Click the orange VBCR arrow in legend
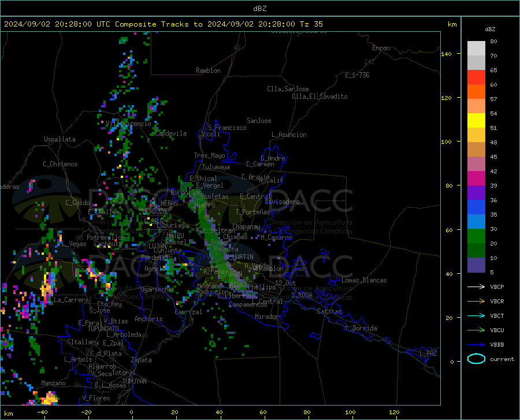The width and height of the screenshot is (520, 420). 476,302
